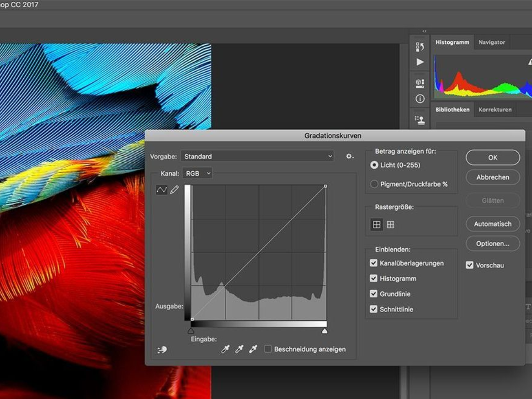Select the Pigment/Druckfarbe % radio button
532x399 pixels.
373,184
